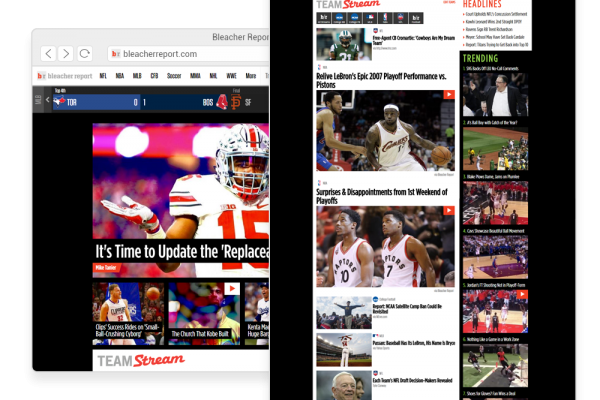Open the Jerry Jones thumbnail
The width and height of the screenshot is (600, 400).
click(344, 385)
